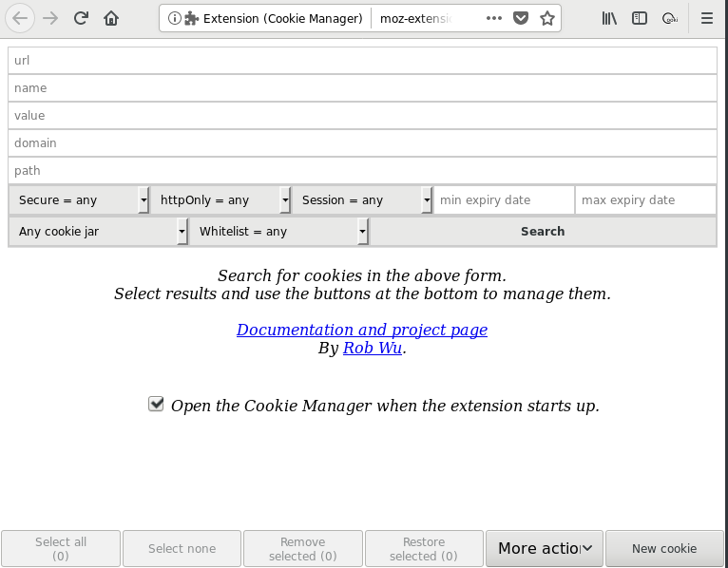Click the moz-extension address bar text

click(x=416, y=19)
